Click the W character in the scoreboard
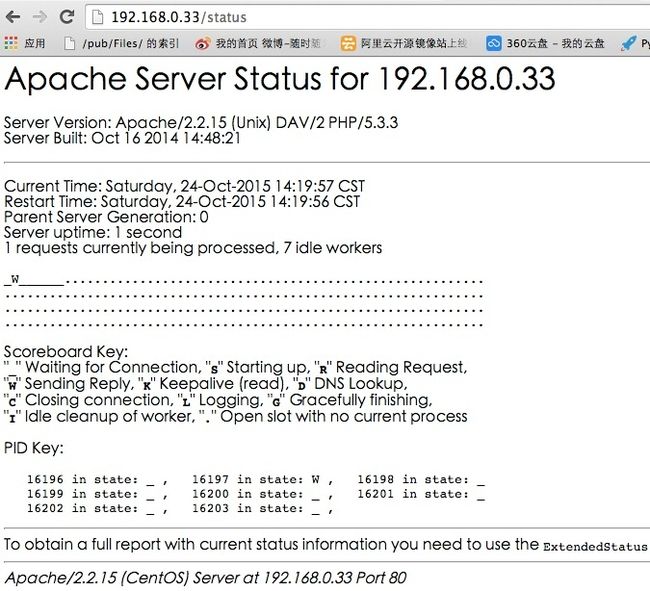This screenshot has height=591, width=650. coord(15,279)
